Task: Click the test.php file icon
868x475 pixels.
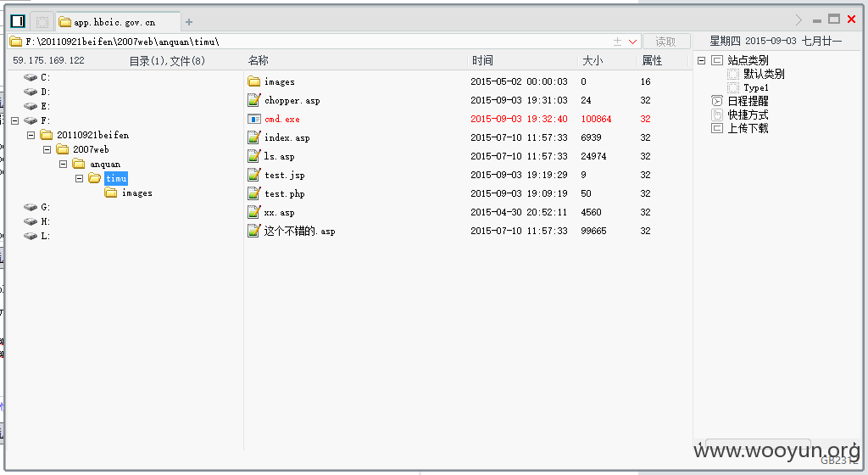Action: 254,193
